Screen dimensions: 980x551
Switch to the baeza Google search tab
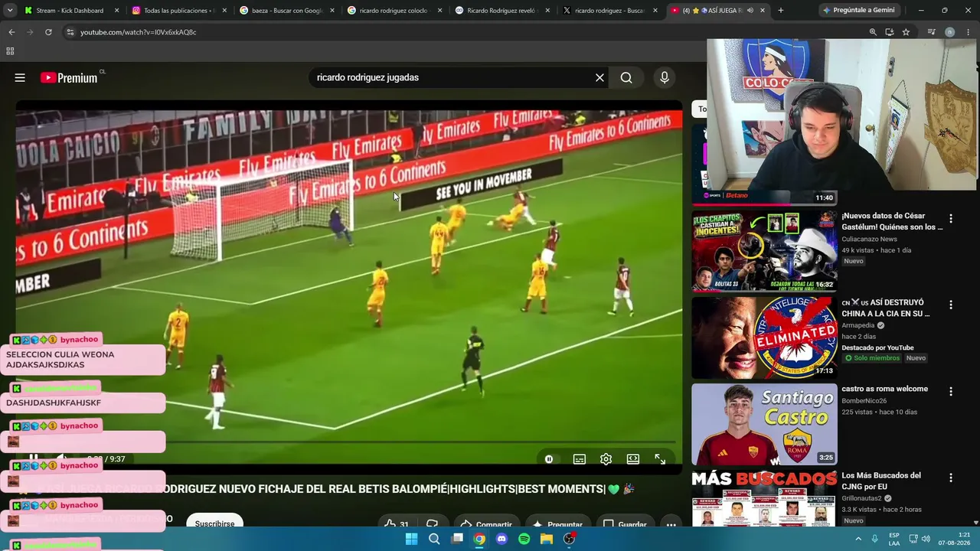(287, 11)
